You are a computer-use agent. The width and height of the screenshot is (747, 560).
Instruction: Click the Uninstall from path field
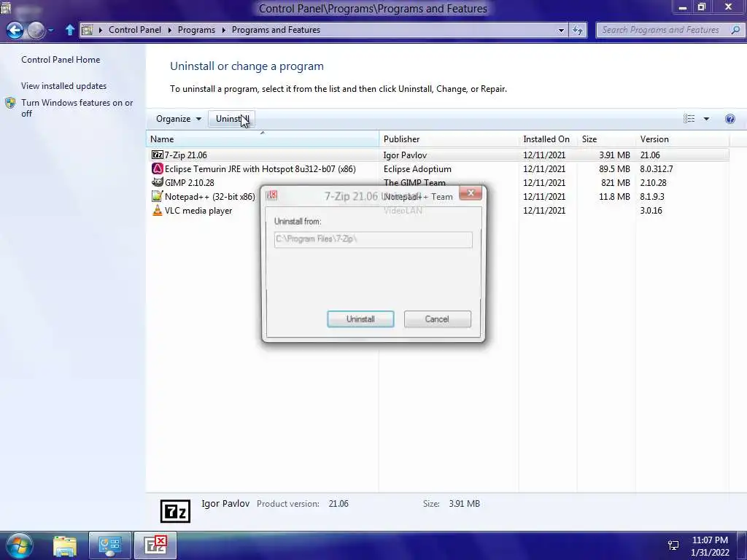(x=373, y=239)
